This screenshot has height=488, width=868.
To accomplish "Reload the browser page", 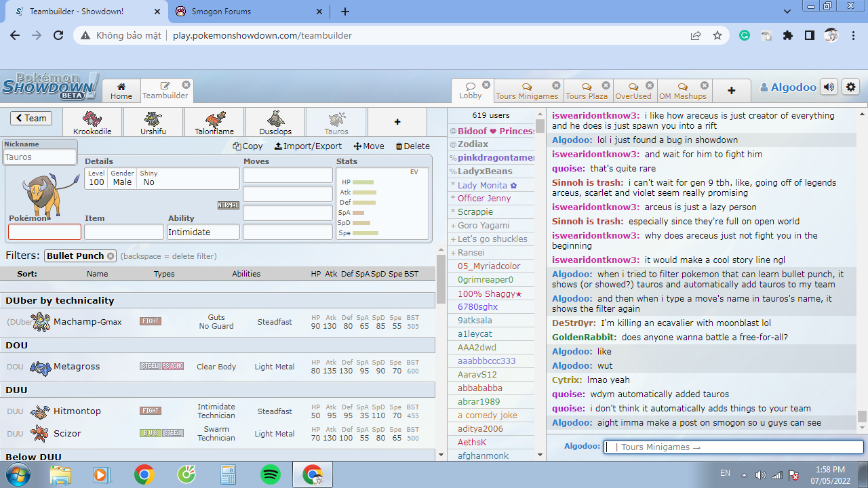I will coord(58,35).
